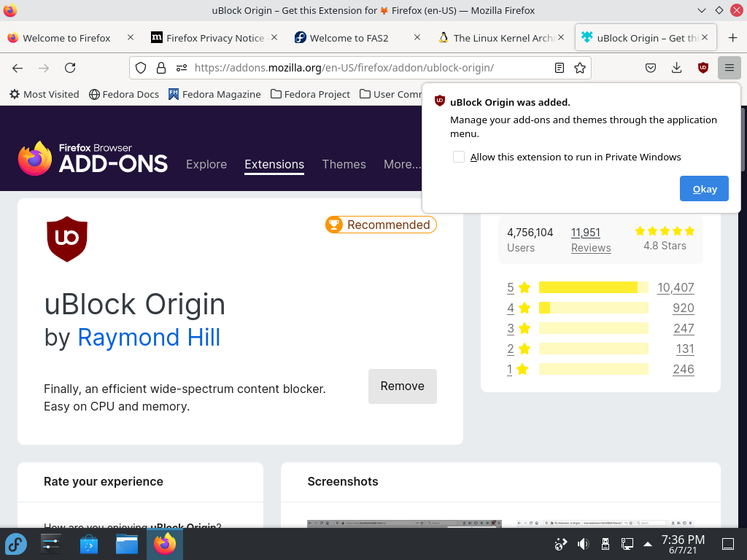View the 920 four-star reviews
The height and width of the screenshot is (560, 747).
point(683,308)
